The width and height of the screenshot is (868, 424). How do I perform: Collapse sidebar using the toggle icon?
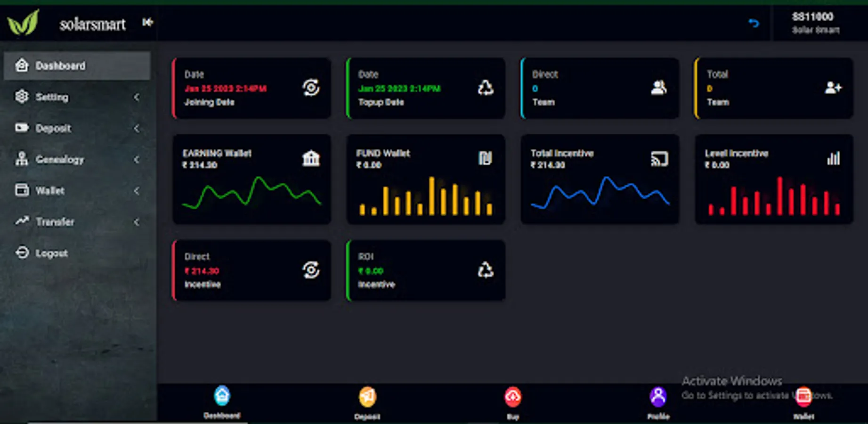147,22
